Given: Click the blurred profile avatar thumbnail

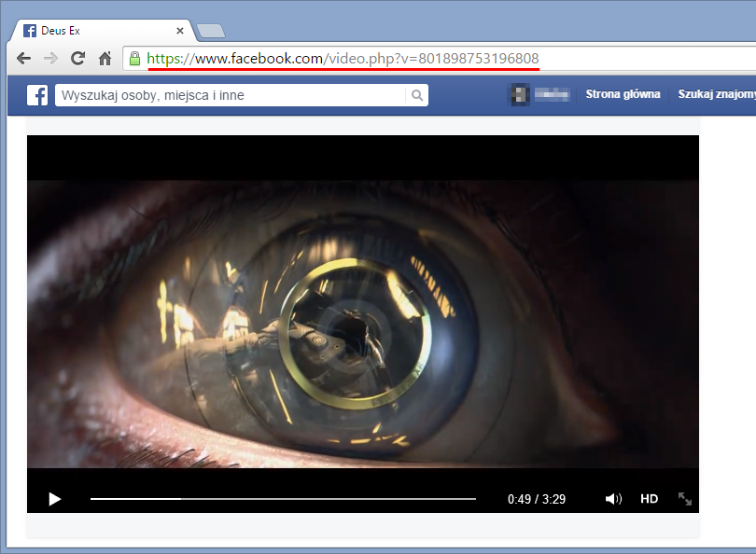Looking at the screenshot, I should pyautogui.click(x=520, y=94).
